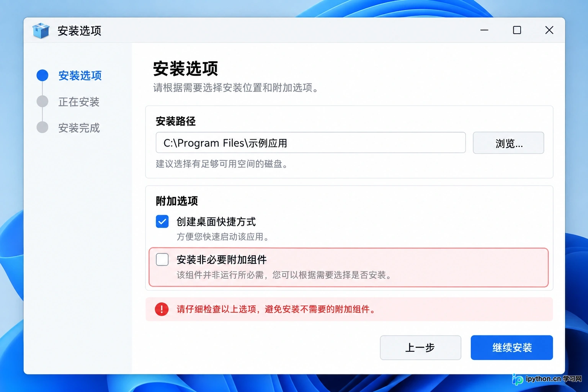Image resolution: width=588 pixels, height=392 pixels.
Task: Go back with the 上一步 button
Action: (420, 348)
